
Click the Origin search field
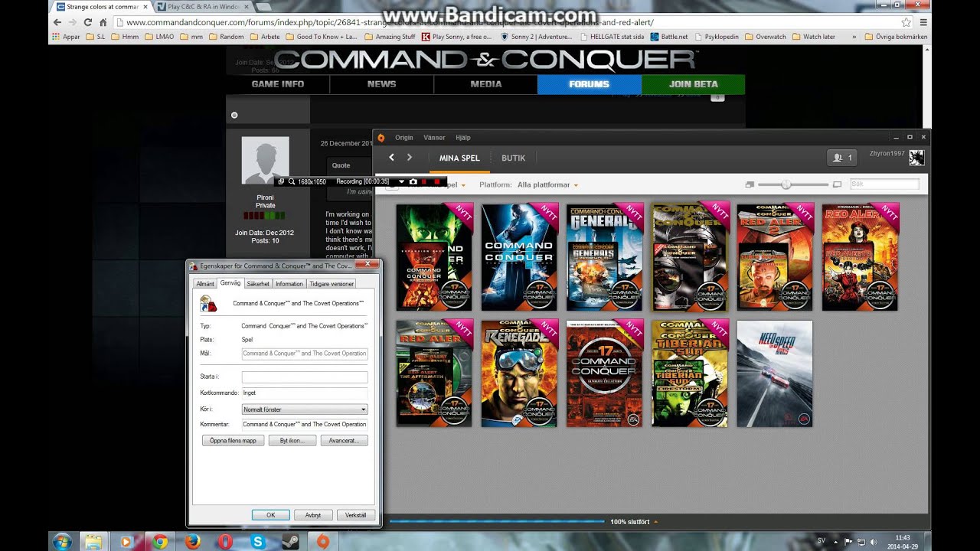pos(884,184)
